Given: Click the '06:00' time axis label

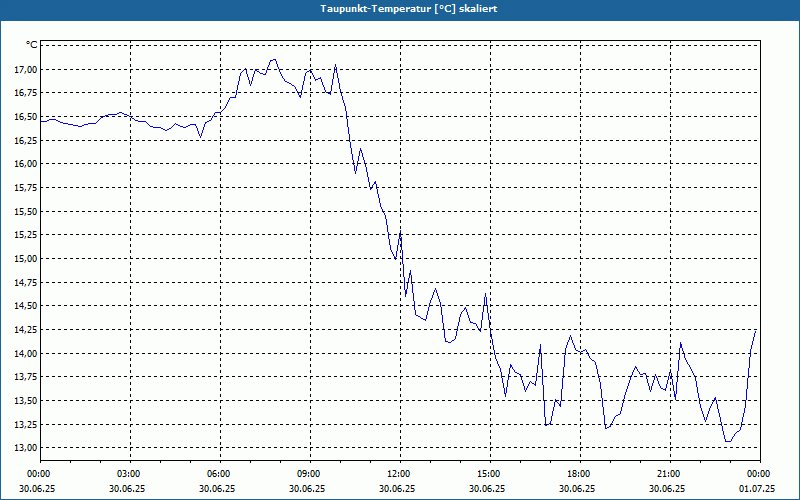Looking at the screenshot, I should point(218,474).
